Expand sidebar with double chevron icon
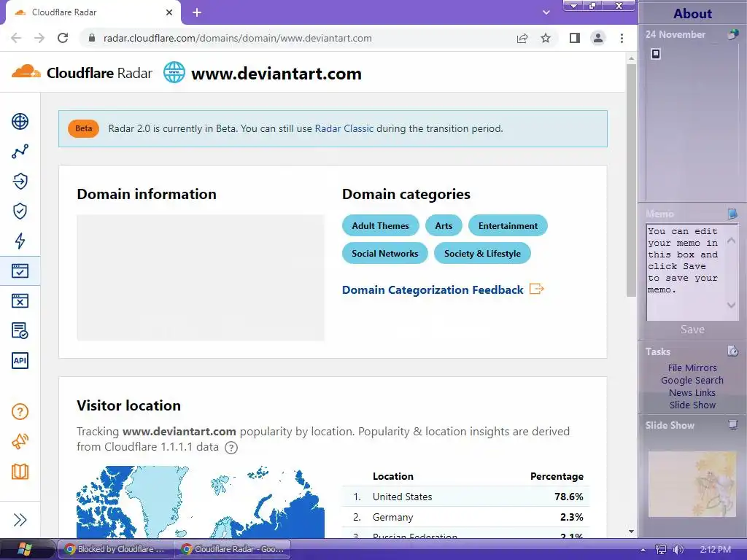This screenshot has height=560, width=747. (20, 519)
